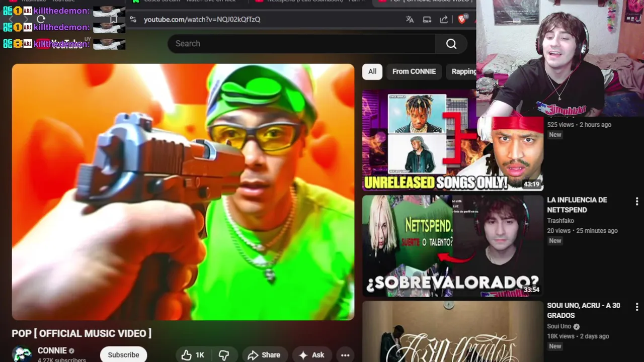This screenshot has width=644, height=362.
Task: Click the YouTube search field
Action: [302, 44]
